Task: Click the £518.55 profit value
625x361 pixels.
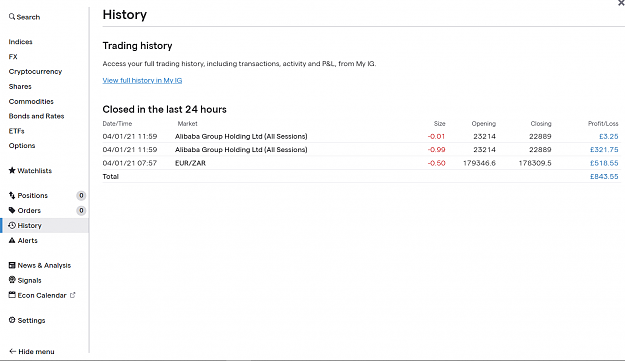Action: tap(604, 163)
